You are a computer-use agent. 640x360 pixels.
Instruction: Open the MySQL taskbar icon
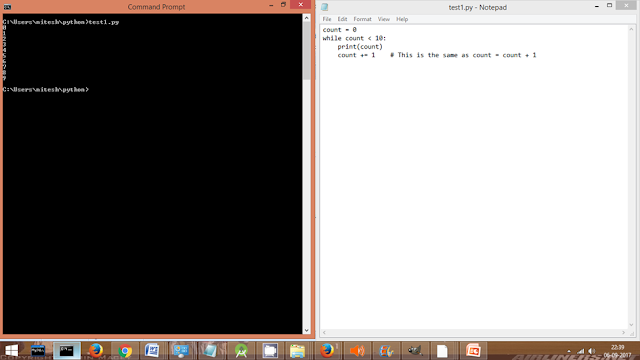coord(38,351)
